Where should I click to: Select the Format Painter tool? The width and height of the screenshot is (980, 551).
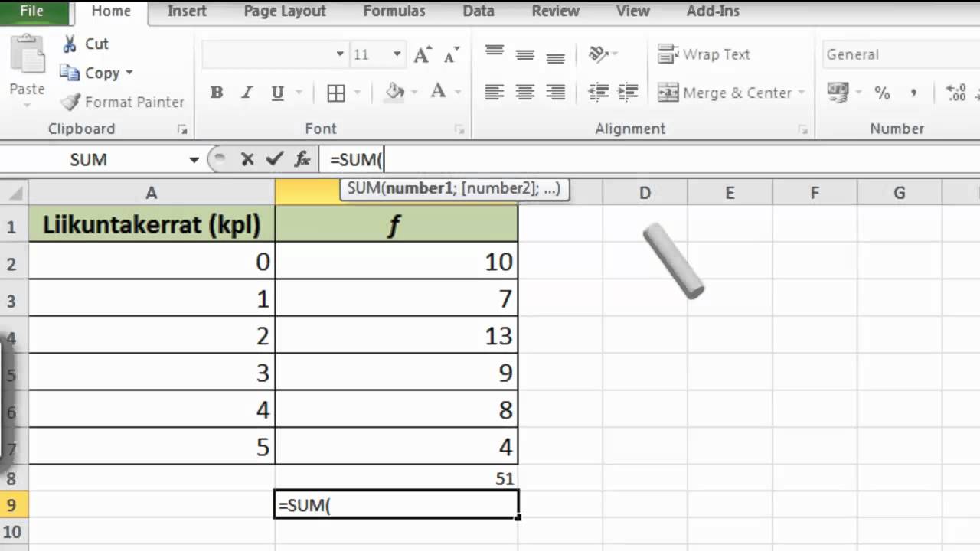122,102
